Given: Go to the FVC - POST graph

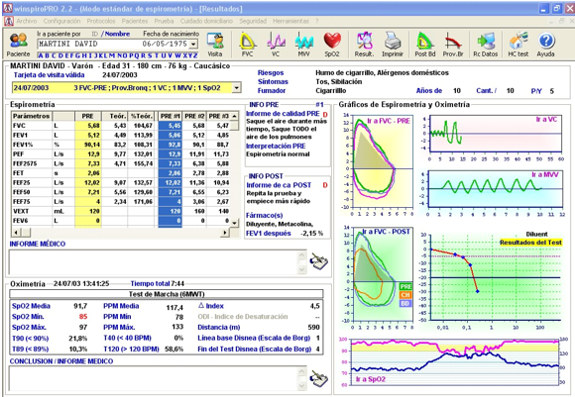Looking at the screenshot, I should pos(386,232).
